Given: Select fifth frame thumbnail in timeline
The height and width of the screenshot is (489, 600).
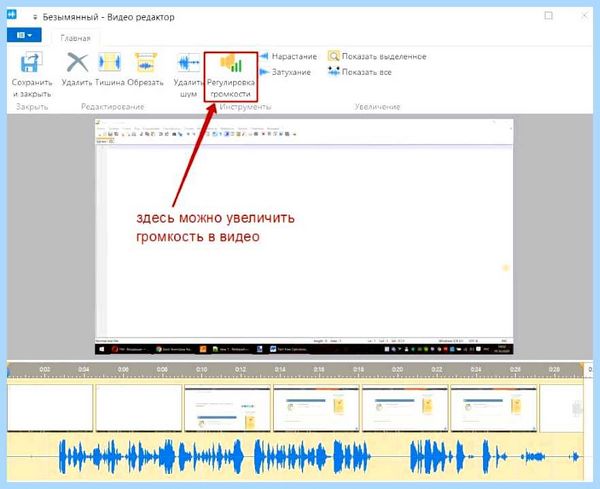Looking at the screenshot, I should point(405,408).
